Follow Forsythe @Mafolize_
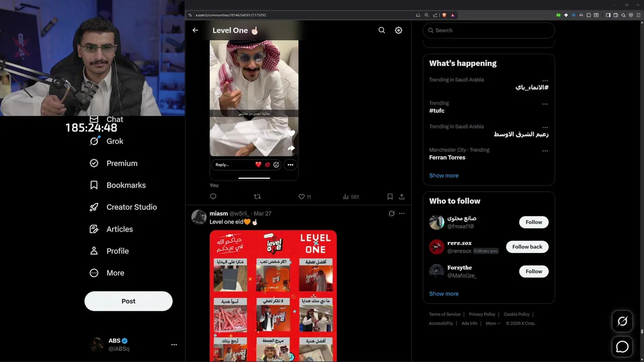 coord(534,271)
